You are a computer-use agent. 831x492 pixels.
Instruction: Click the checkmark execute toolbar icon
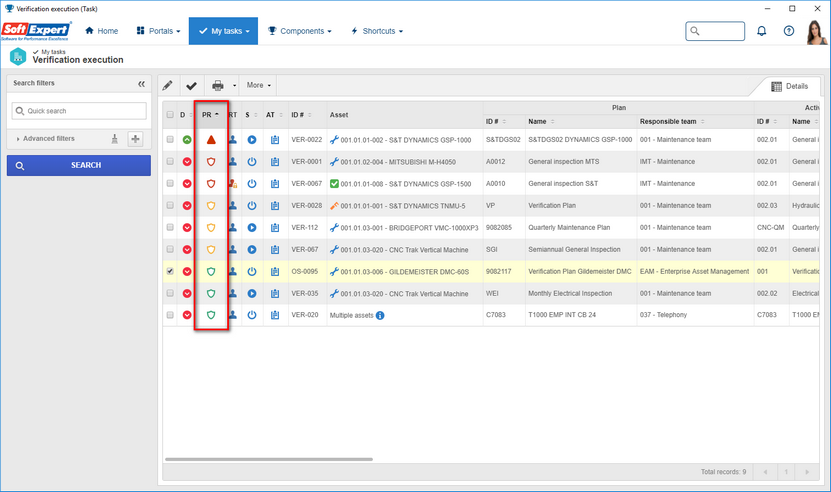point(191,85)
